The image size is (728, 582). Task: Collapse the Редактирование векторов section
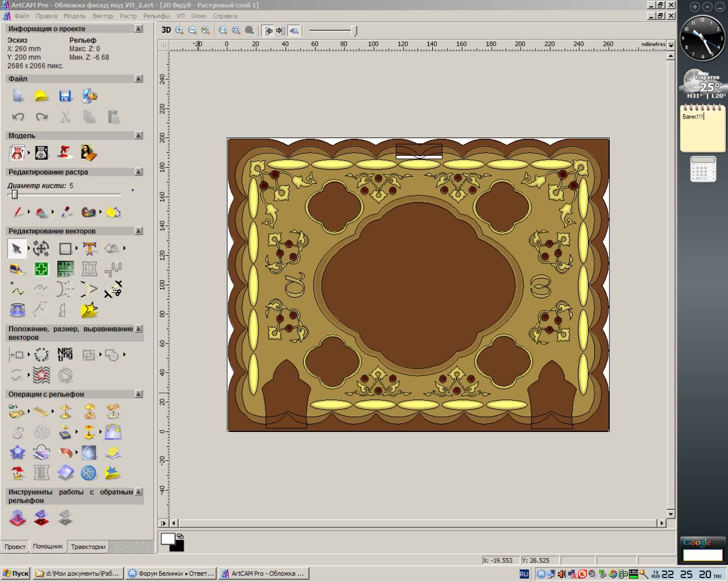tap(138, 231)
